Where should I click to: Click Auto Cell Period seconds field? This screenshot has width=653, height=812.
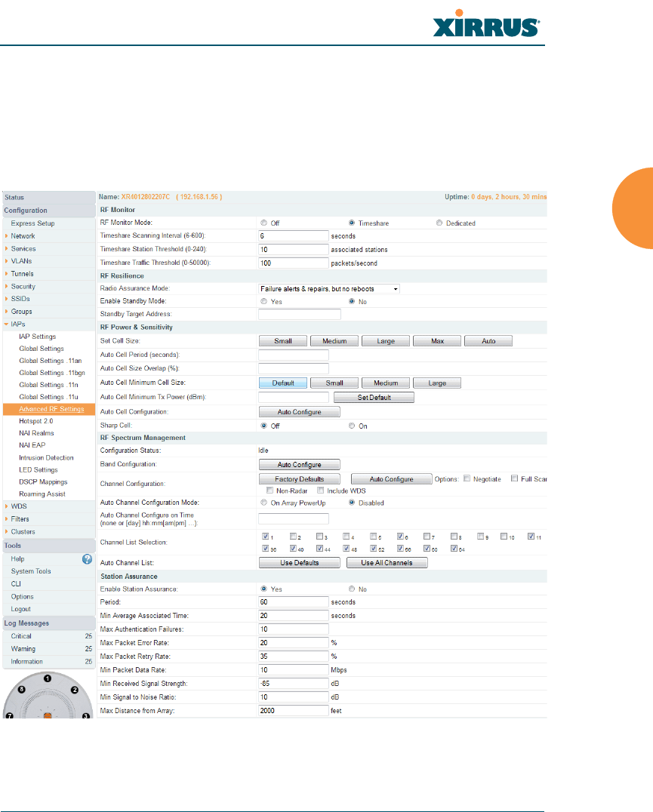tap(294, 355)
